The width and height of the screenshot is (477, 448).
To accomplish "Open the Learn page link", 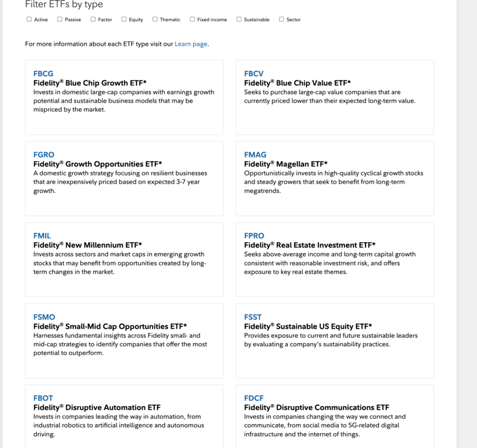I will tap(191, 44).
